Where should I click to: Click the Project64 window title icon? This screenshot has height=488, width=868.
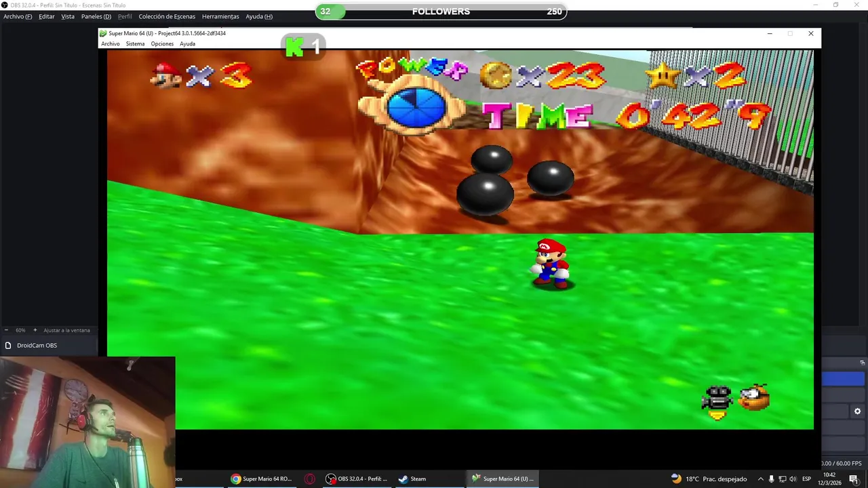(103, 33)
